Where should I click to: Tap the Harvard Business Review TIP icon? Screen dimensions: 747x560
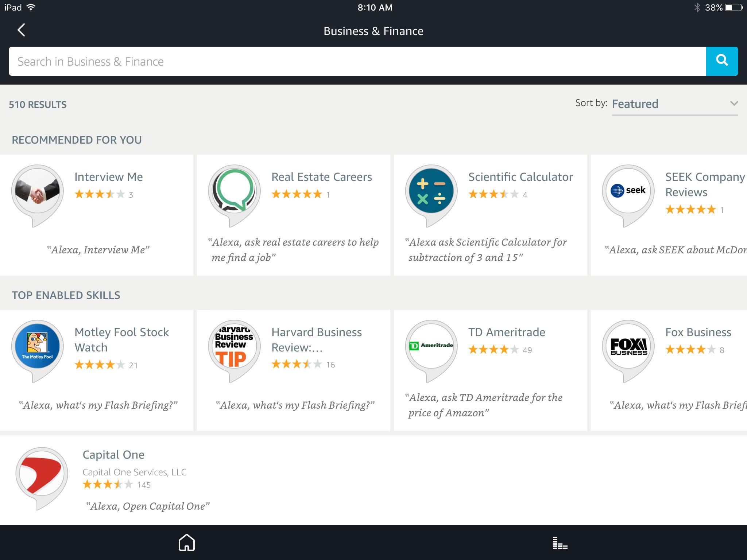pyautogui.click(x=235, y=350)
